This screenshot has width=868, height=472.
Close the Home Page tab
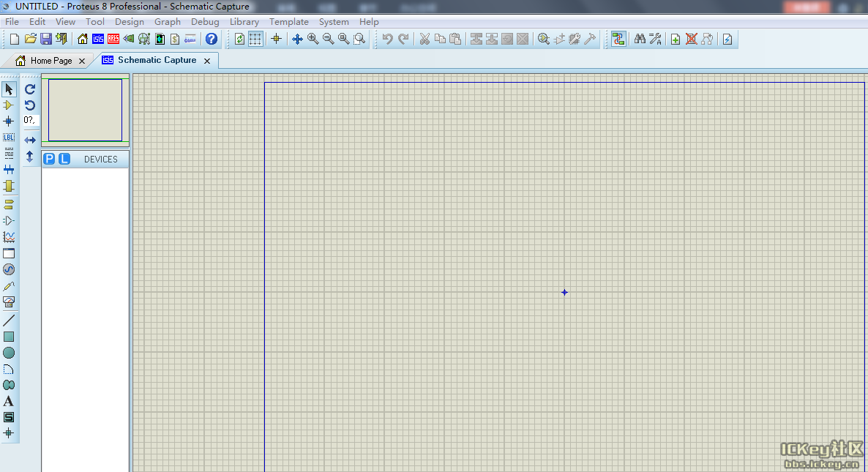click(x=82, y=61)
